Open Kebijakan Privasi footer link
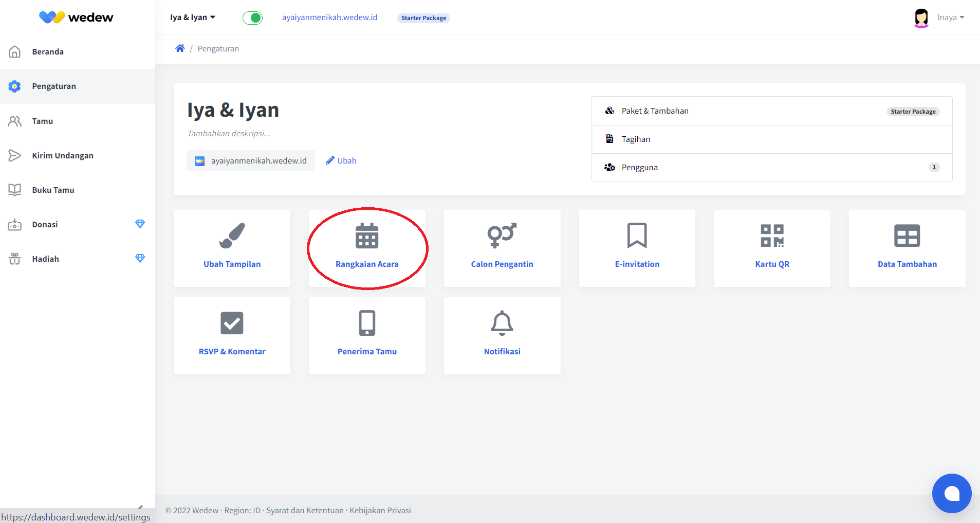 pyautogui.click(x=380, y=511)
